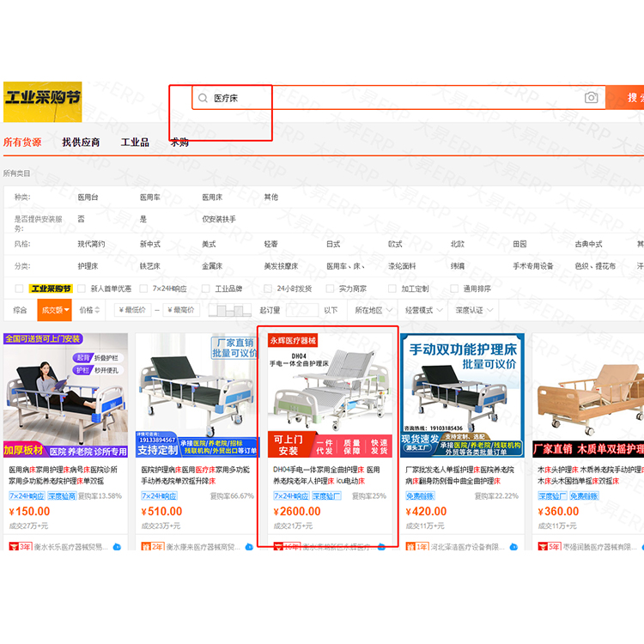Image resolution: width=644 pixels, height=644 pixels.
Task: Tick the 加工定制 checkbox
Action: click(392, 289)
